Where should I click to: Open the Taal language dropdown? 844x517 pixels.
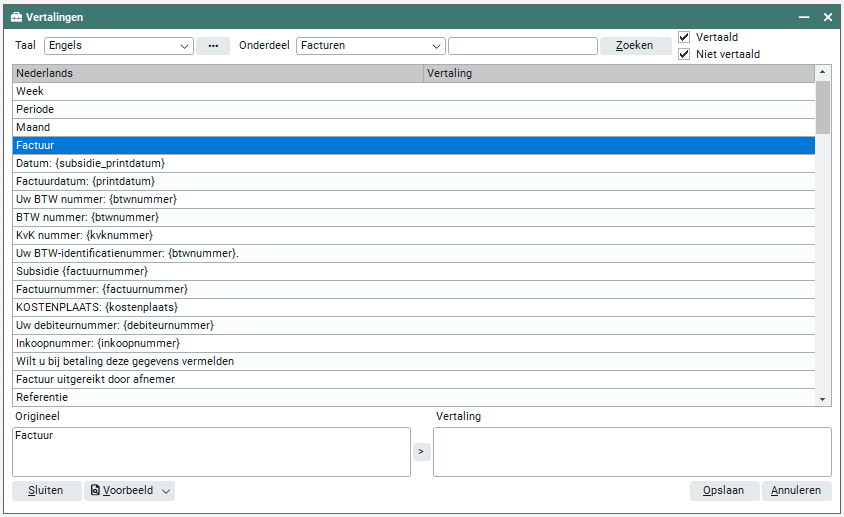pos(184,46)
